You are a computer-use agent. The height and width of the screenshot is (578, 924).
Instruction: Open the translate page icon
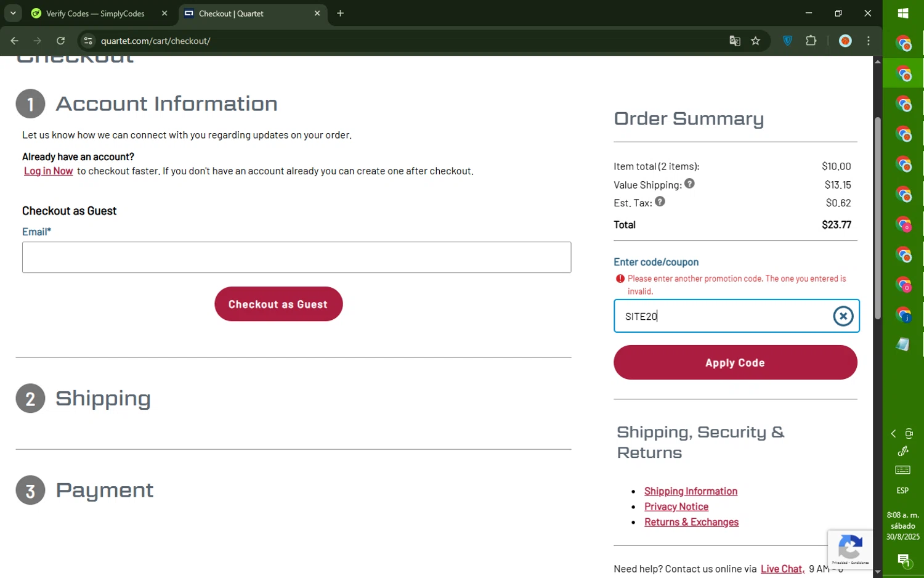coord(734,41)
